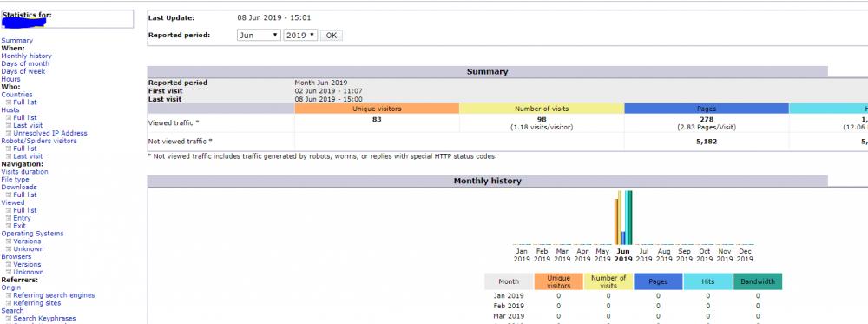Open the Search link in sidebar
868x324 pixels.
tap(12, 311)
